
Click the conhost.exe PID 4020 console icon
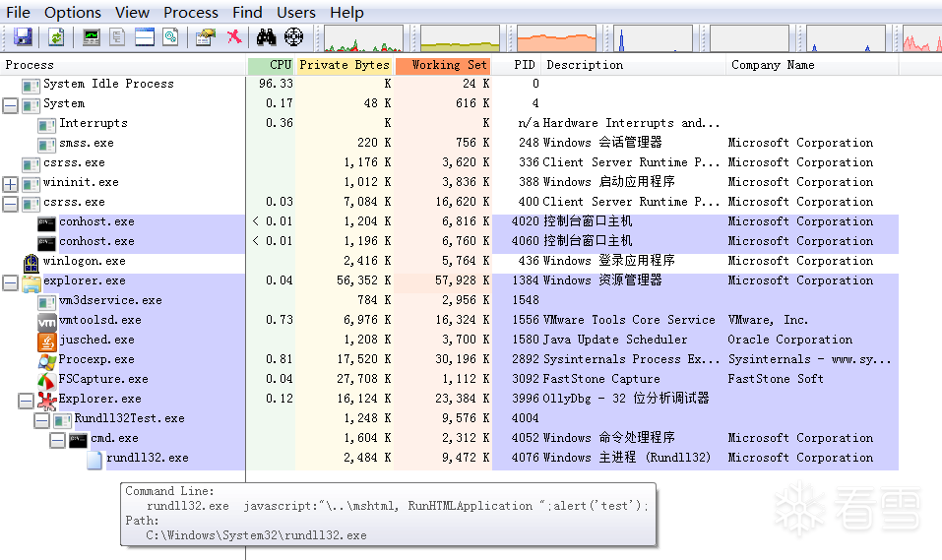47,224
